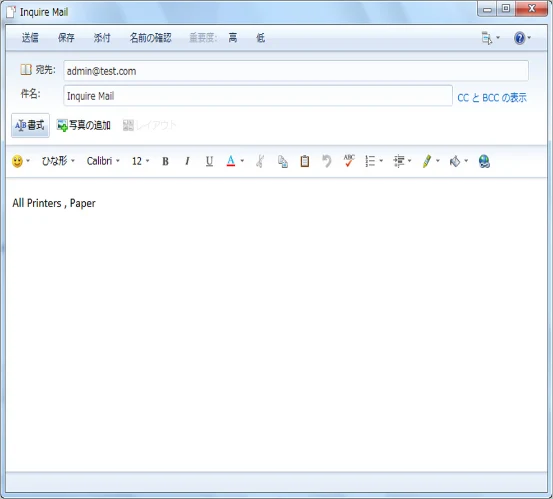
Task: Toggle underline formatting
Action: click(x=209, y=161)
